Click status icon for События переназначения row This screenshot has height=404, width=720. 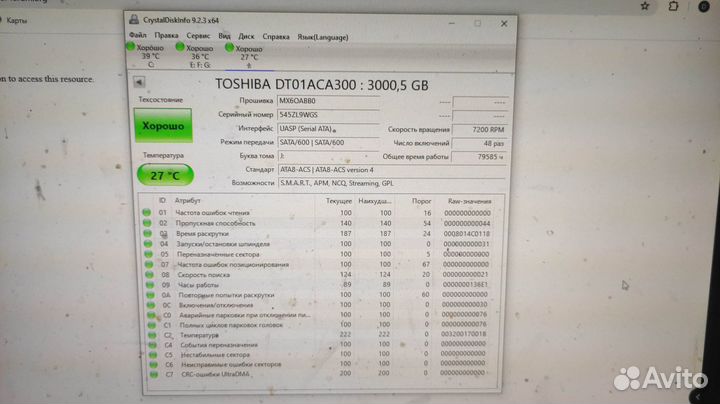pos(152,345)
